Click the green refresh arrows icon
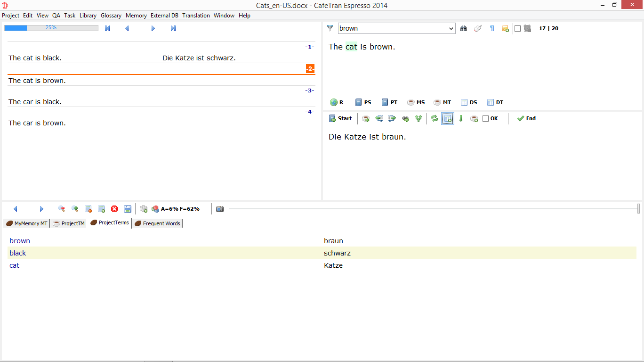 click(x=435, y=119)
